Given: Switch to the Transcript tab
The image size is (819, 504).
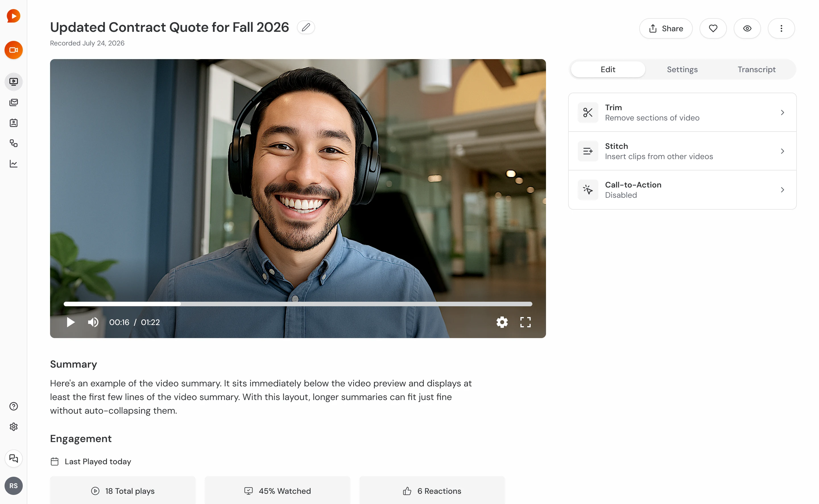Looking at the screenshot, I should tap(756, 69).
